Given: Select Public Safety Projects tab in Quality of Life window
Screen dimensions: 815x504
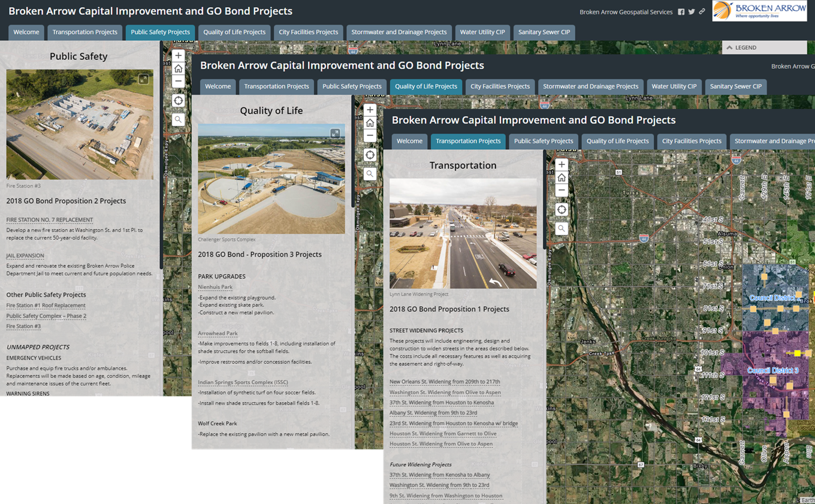Looking at the screenshot, I should coord(352,87).
